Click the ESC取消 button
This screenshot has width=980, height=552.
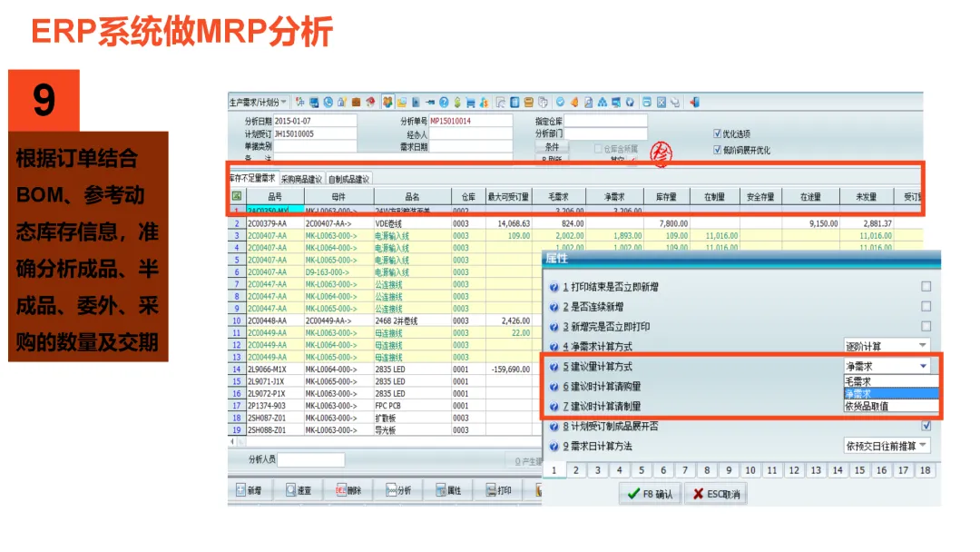(x=716, y=494)
